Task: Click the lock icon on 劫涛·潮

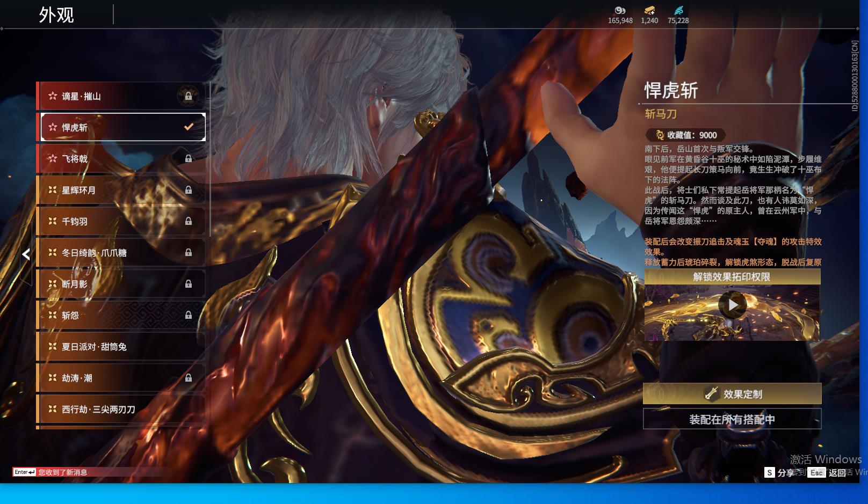Action: 189,378
